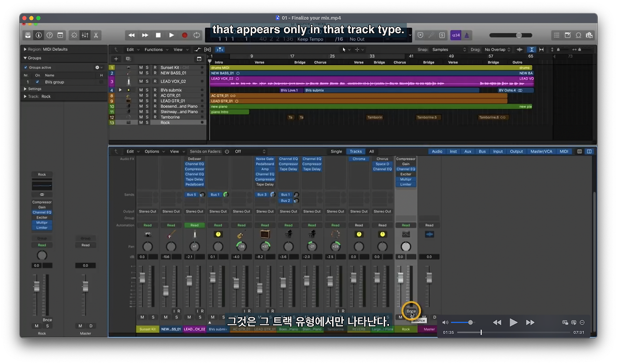Open the media Browsers icon
The width and height of the screenshot is (617, 364).
pos(589,35)
